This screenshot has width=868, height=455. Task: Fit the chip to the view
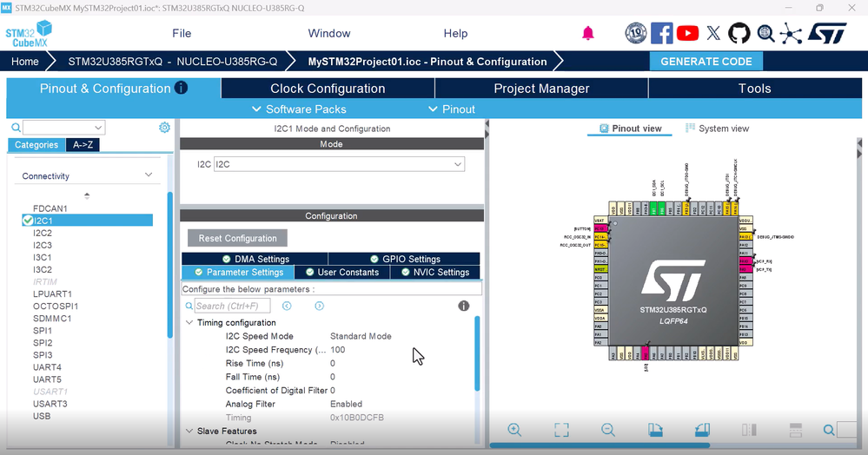(561, 430)
